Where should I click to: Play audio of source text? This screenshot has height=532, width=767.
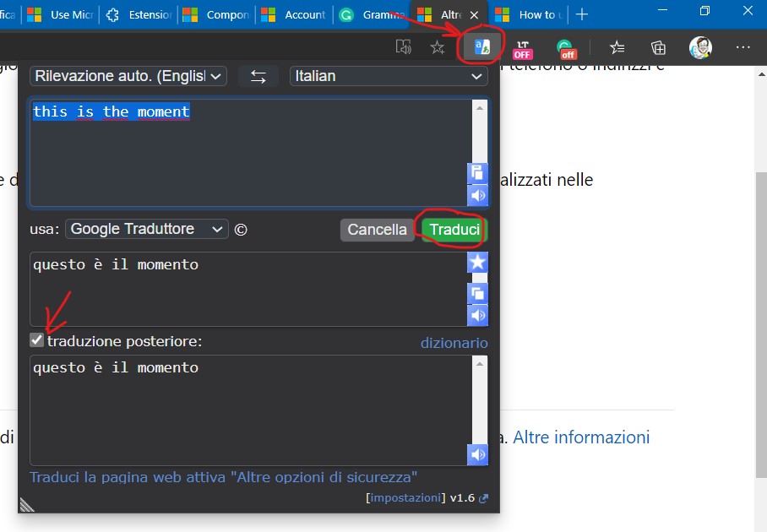[478, 196]
